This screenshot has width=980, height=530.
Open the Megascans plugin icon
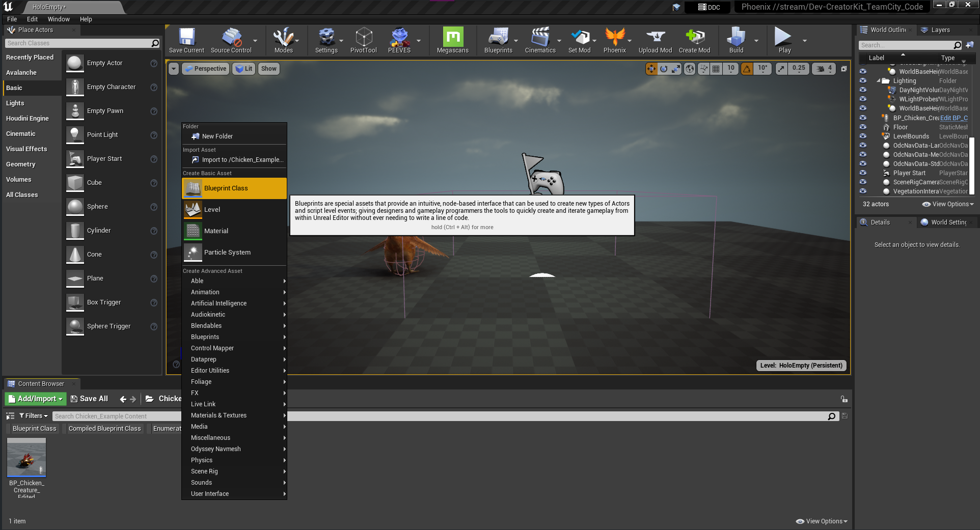tap(453, 40)
